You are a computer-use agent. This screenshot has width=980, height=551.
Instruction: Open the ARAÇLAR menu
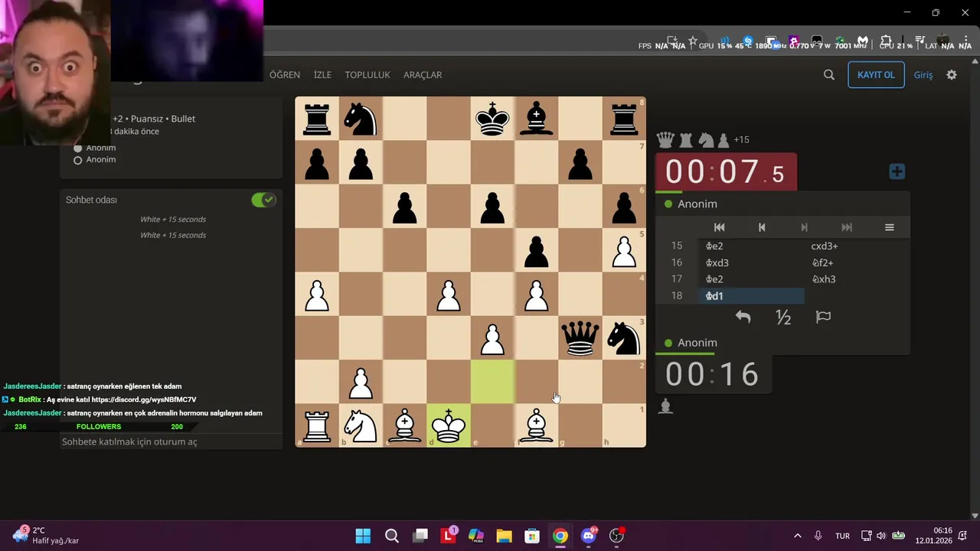click(423, 75)
